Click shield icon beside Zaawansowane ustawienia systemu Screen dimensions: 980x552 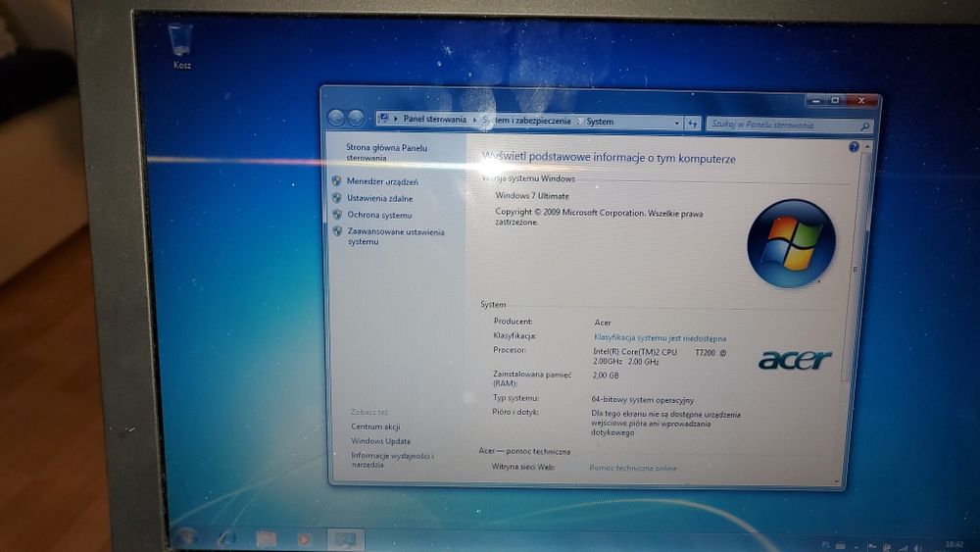337,231
